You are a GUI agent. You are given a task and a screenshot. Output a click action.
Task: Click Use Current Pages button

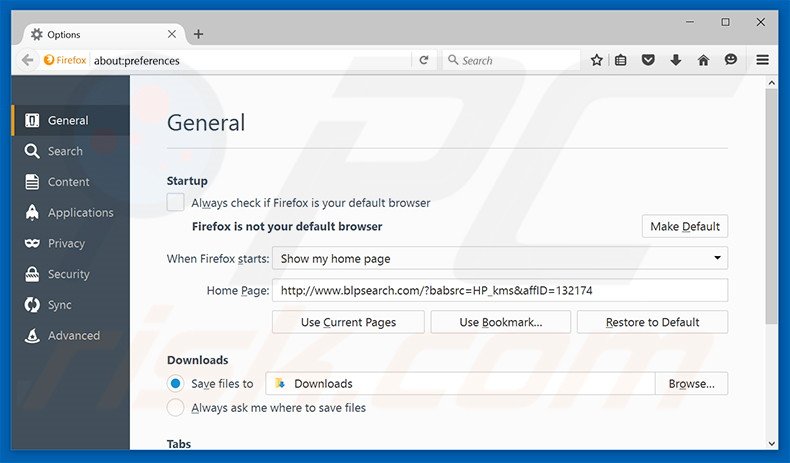click(348, 322)
